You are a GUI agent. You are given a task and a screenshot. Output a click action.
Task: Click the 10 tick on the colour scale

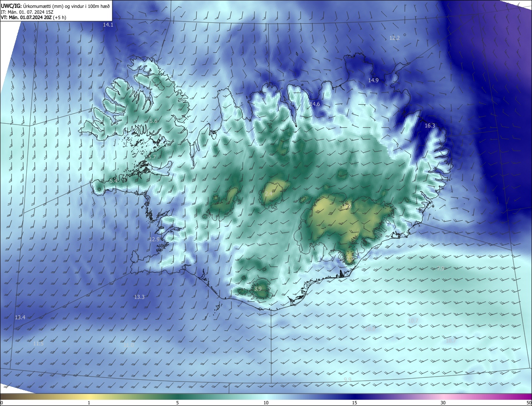pos(266,403)
